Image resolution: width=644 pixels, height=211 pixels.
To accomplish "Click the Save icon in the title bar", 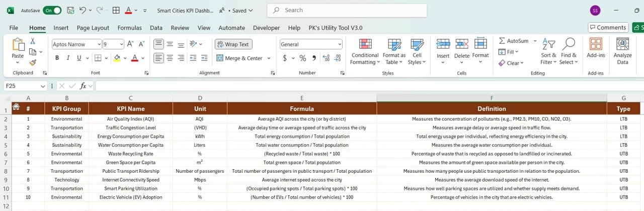I will click(x=70, y=10).
